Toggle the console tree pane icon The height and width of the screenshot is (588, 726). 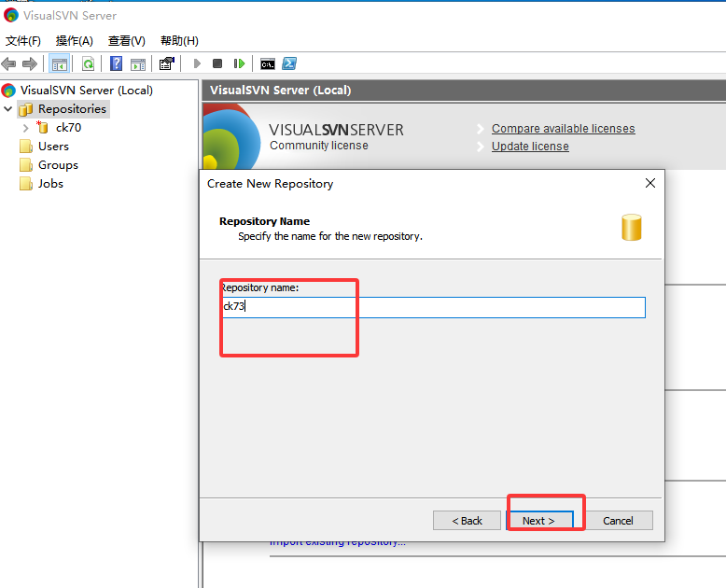(x=60, y=63)
